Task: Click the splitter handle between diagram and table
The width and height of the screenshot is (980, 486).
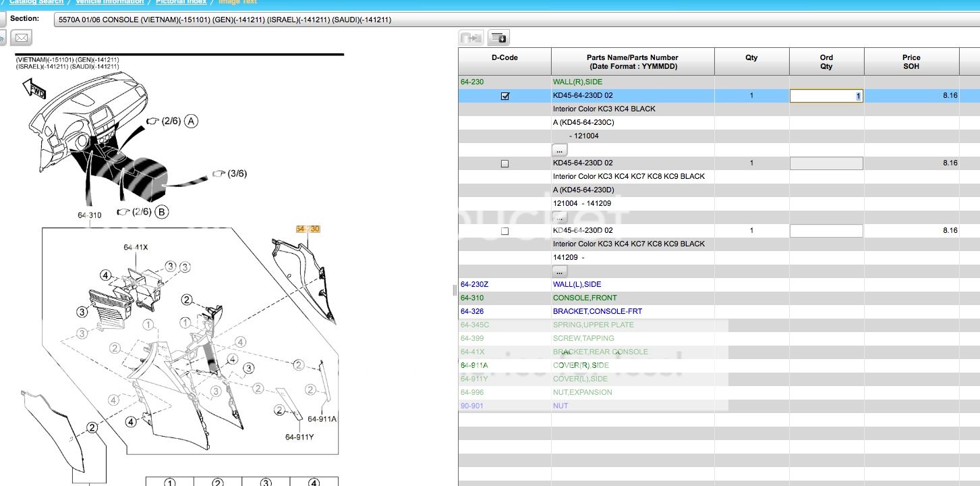Action: [455, 290]
